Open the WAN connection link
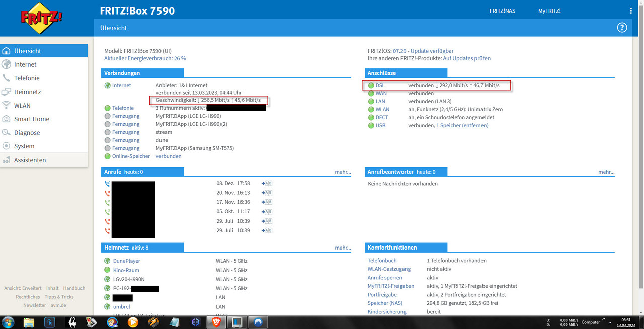The height and width of the screenshot is (329, 644). [x=381, y=93]
